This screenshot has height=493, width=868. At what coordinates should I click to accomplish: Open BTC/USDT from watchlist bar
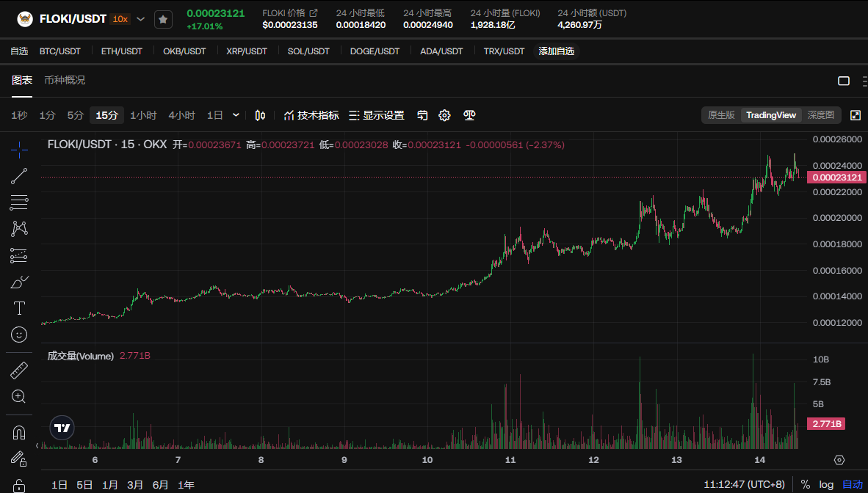pyautogui.click(x=60, y=51)
